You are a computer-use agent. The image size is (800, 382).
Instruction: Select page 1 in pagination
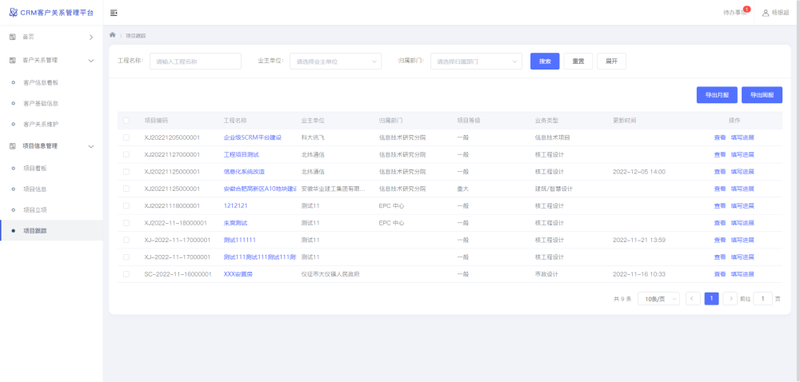(712, 298)
